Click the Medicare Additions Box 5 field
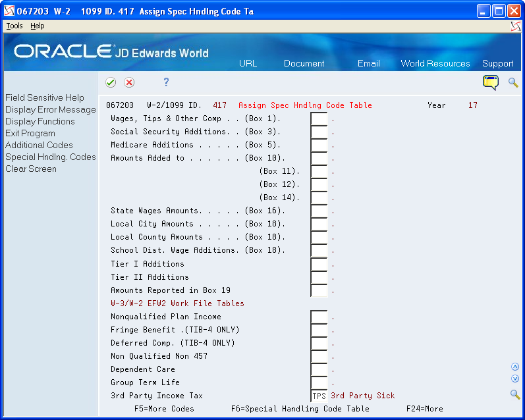 pyautogui.click(x=319, y=145)
